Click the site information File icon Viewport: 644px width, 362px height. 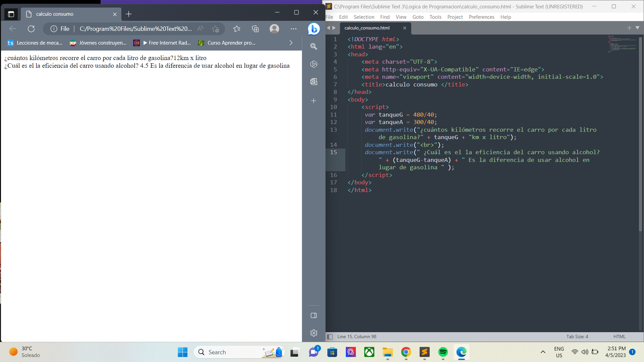pyautogui.click(x=60, y=29)
